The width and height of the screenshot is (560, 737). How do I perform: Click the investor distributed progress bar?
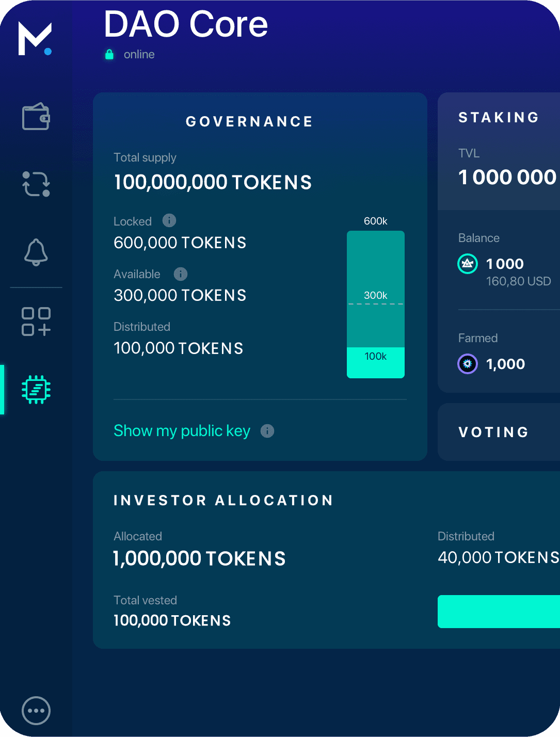[499, 612]
